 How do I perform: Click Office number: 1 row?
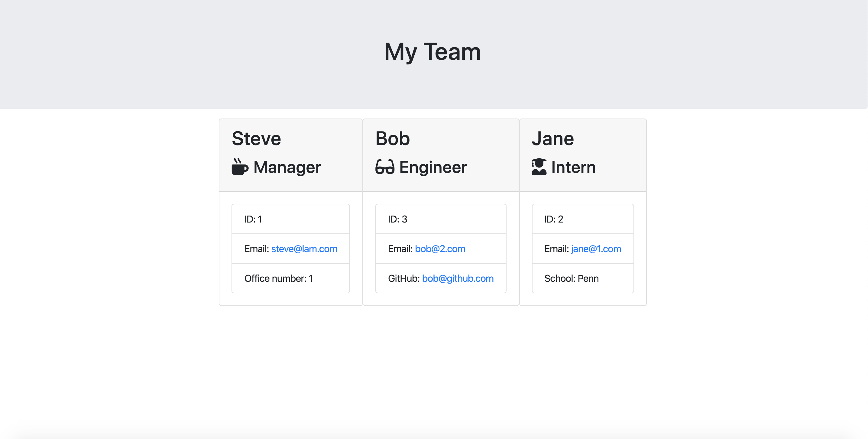[291, 278]
